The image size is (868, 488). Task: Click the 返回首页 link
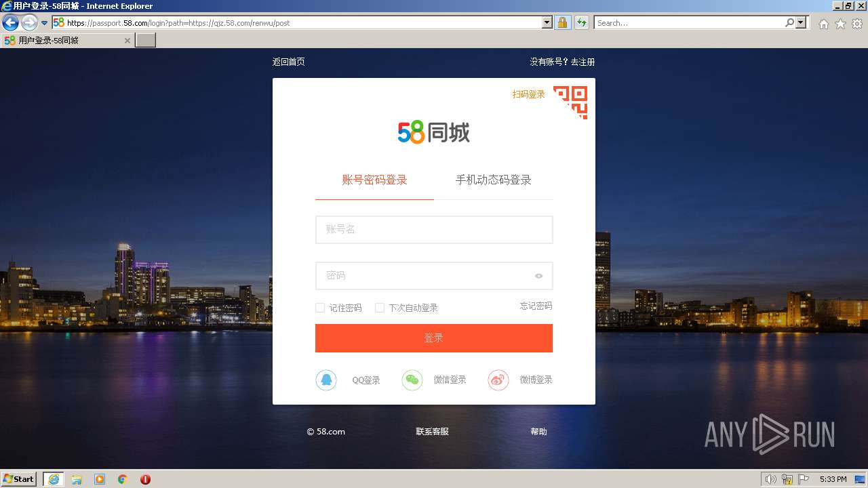[289, 62]
